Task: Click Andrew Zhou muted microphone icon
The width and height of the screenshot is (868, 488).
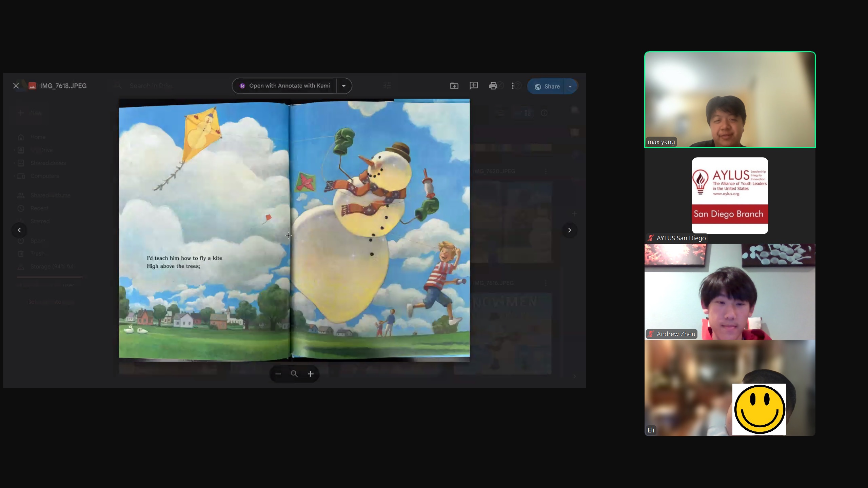Action: point(651,334)
